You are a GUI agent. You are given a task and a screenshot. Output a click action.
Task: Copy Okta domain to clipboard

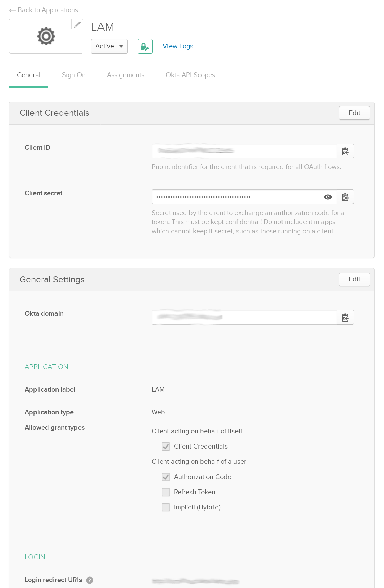tap(345, 318)
